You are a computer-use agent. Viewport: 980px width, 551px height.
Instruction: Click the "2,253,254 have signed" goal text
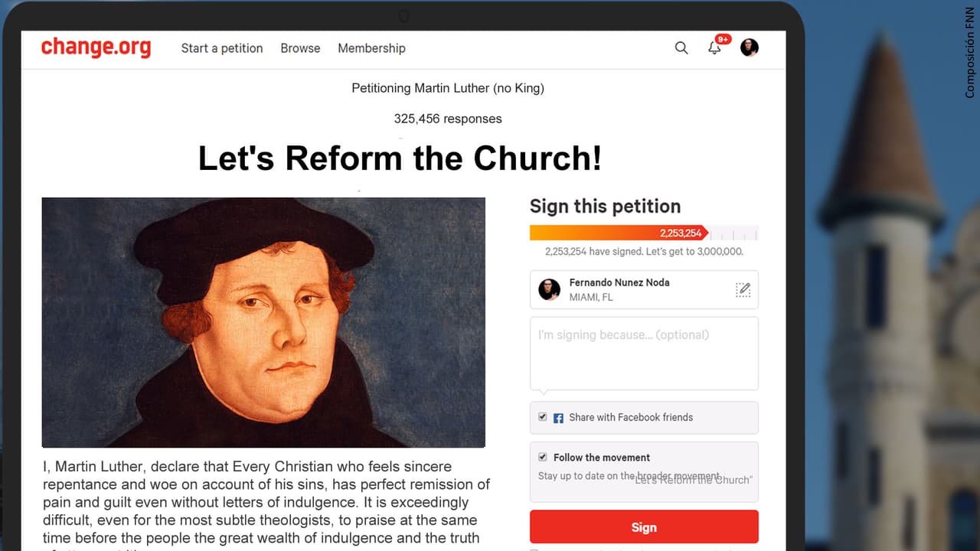(644, 251)
